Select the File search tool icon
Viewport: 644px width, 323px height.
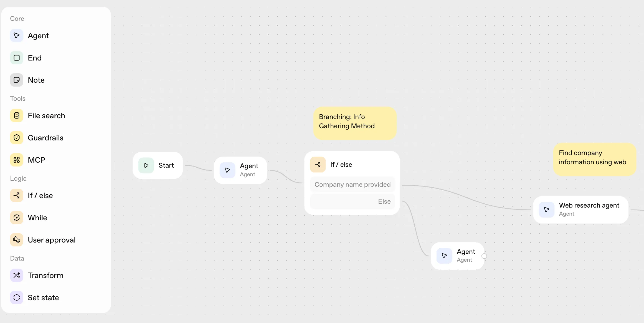(x=17, y=115)
